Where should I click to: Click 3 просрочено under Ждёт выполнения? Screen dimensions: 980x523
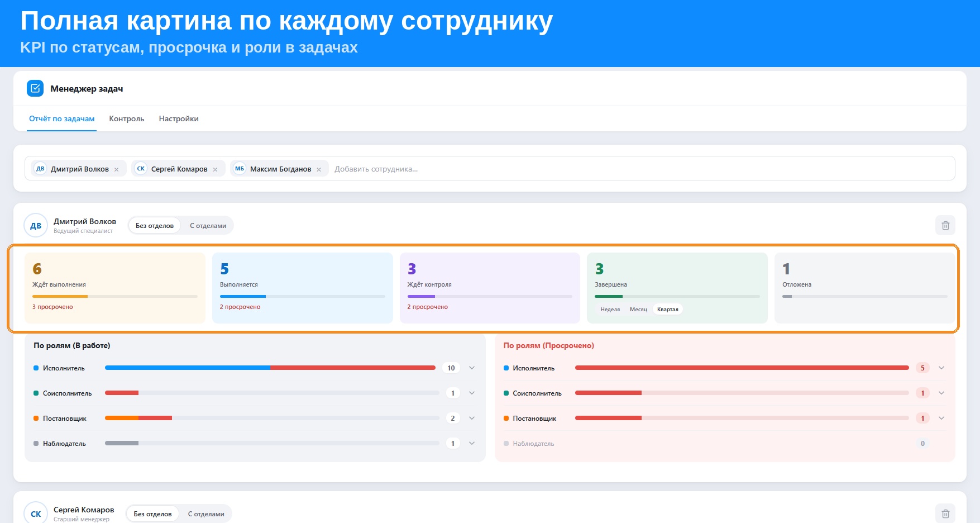52,307
